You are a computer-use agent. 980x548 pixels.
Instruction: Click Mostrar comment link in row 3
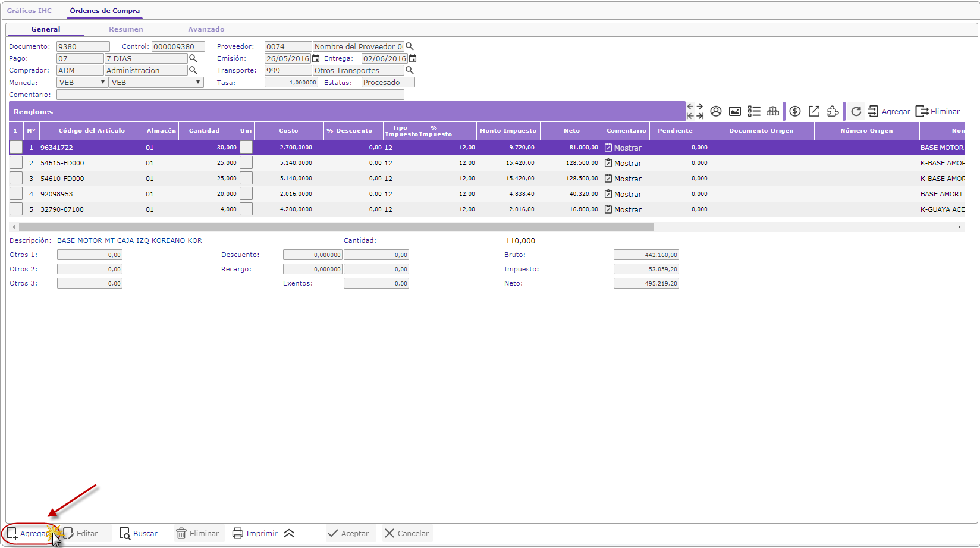click(x=627, y=179)
